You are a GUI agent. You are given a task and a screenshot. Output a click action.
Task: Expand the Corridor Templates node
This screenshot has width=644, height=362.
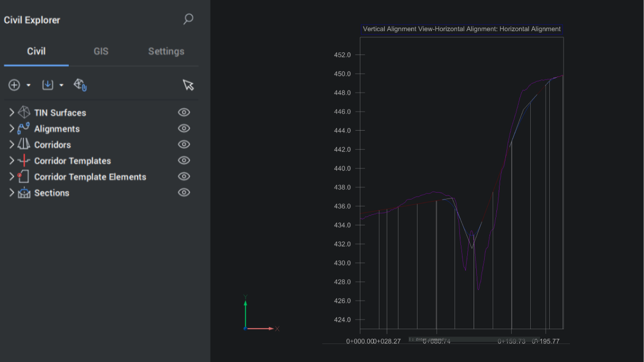[12, 160]
